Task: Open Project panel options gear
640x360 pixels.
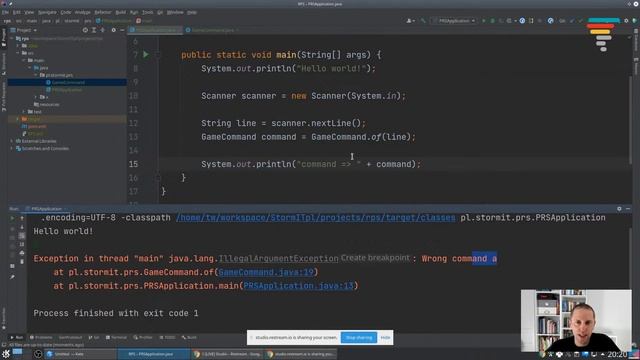Action: coord(113,30)
